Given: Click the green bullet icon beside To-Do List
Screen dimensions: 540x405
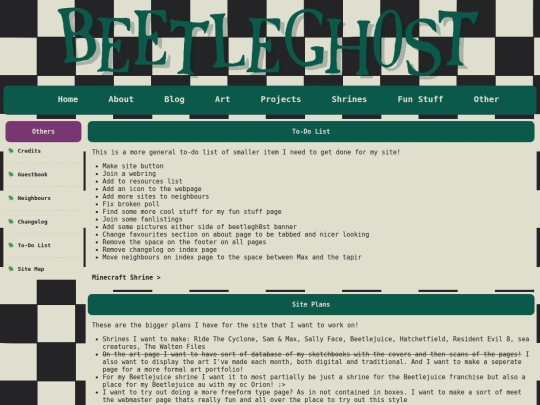Looking at the screenshot, I should [x=11, y=245].
